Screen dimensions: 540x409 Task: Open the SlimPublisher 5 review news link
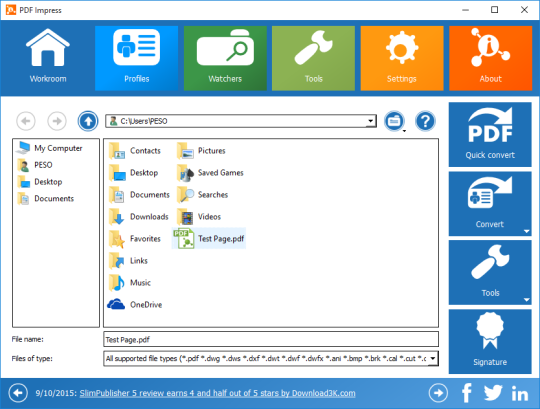[x=217, y=393]
